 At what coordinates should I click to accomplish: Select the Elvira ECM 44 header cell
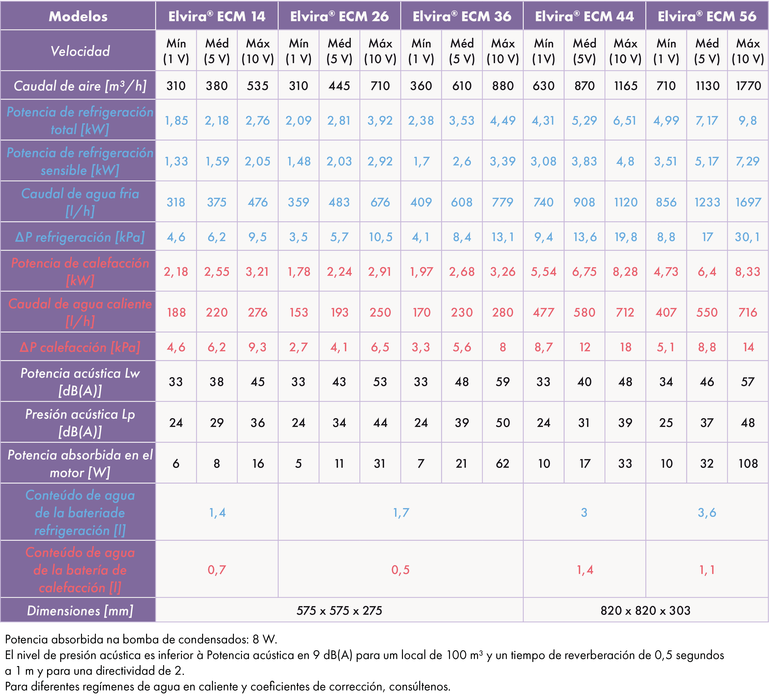tap(584, 16)
